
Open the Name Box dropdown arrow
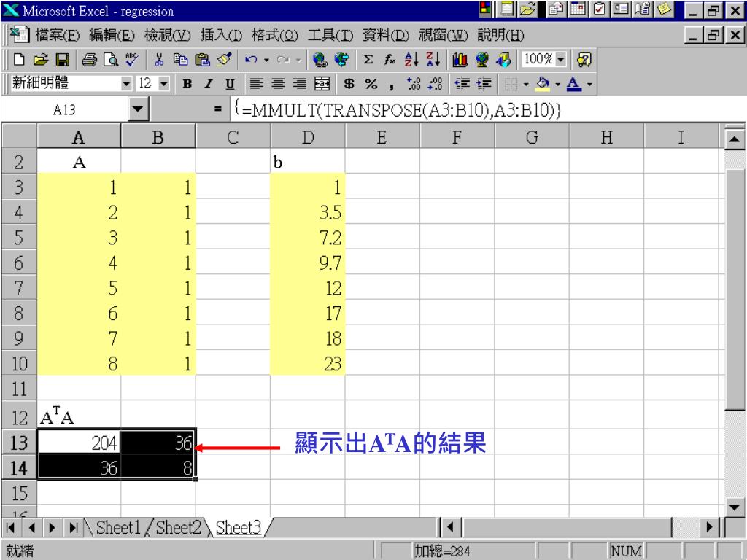tap(138, 109)
